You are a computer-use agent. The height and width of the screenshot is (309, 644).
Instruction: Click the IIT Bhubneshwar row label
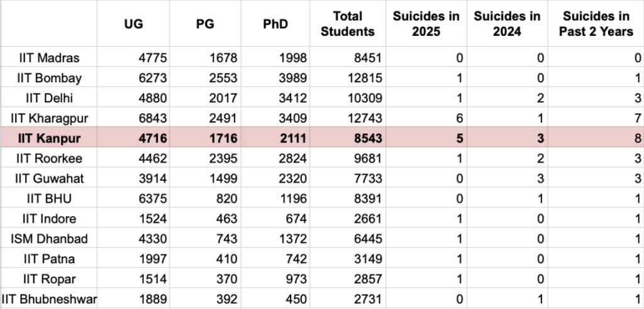tap(49, 298)
